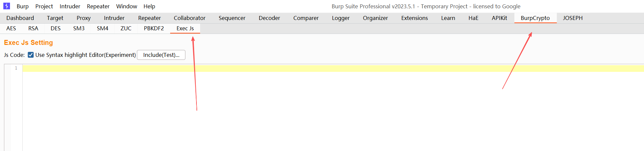
Task: Select the ZUC sub-tab
Action: point(126,28)
